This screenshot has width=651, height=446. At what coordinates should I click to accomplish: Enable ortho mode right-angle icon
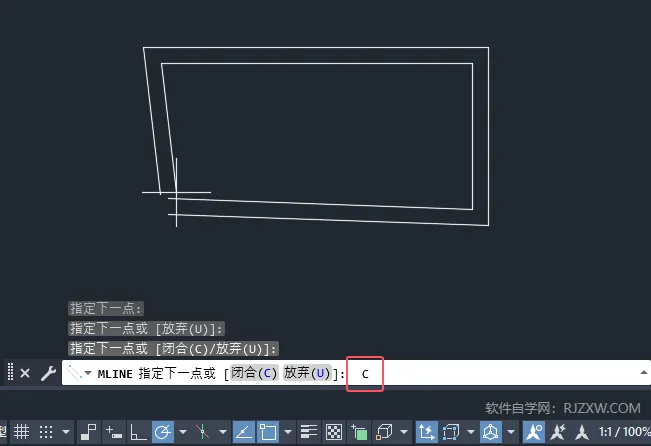click(138, 432)
